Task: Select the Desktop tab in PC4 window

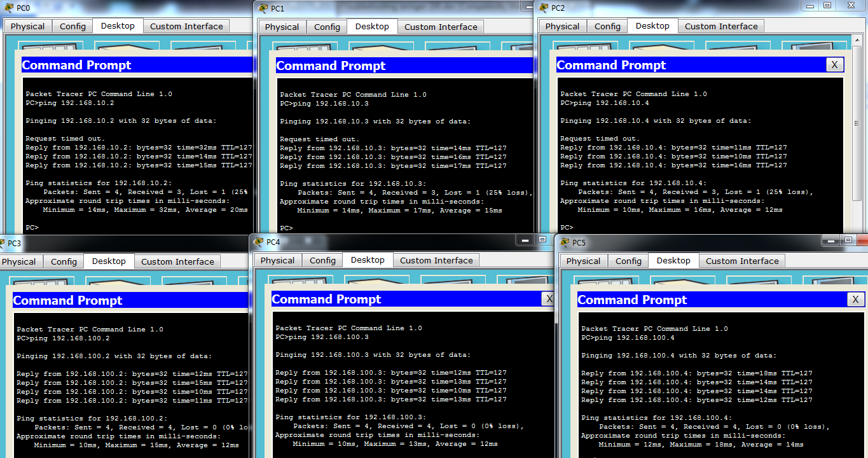Action: pos(368,260)
